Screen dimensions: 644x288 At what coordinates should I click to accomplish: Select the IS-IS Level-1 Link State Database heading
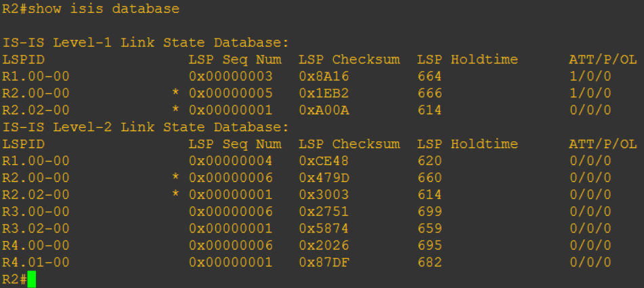[146, 43]
